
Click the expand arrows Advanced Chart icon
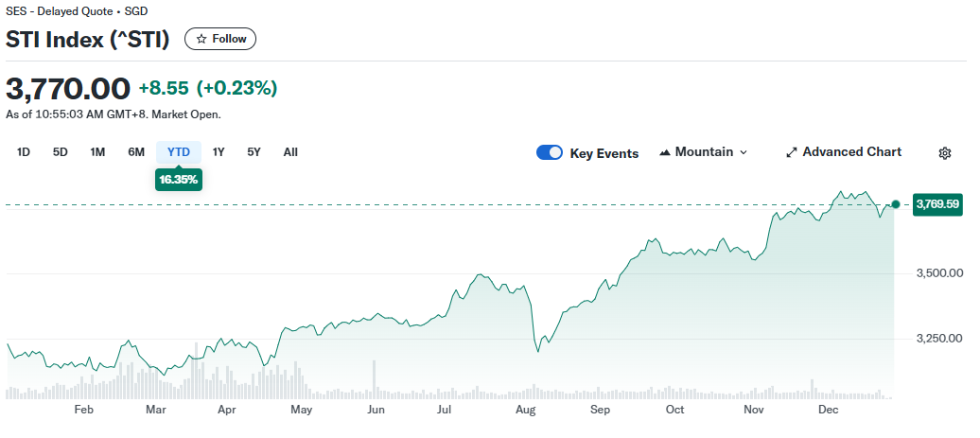click(x=792, y=152)
